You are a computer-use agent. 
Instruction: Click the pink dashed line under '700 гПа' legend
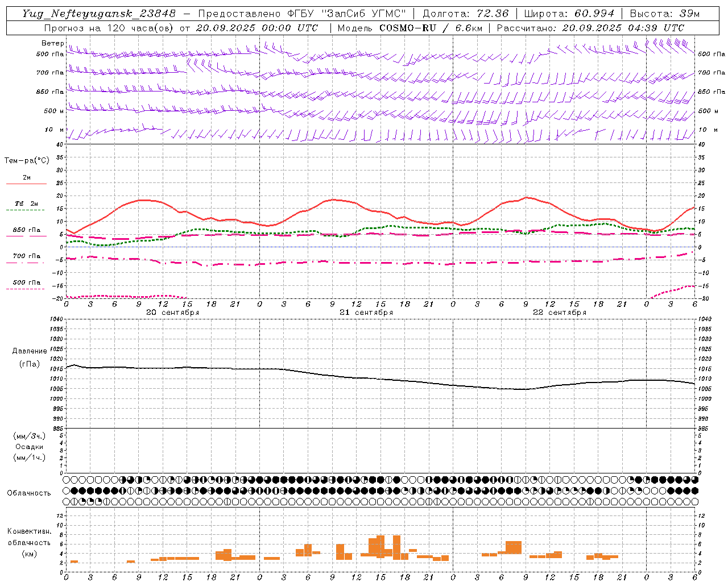coord(26,263)
